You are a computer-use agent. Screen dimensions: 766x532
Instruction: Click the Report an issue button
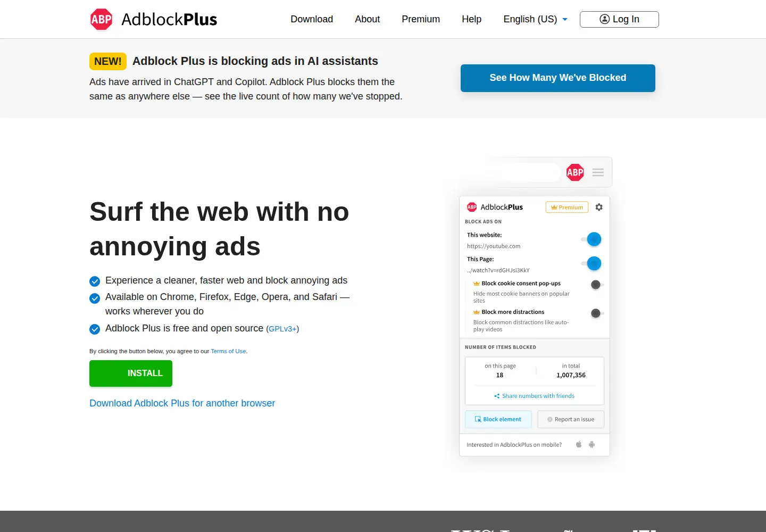[571, 419]
